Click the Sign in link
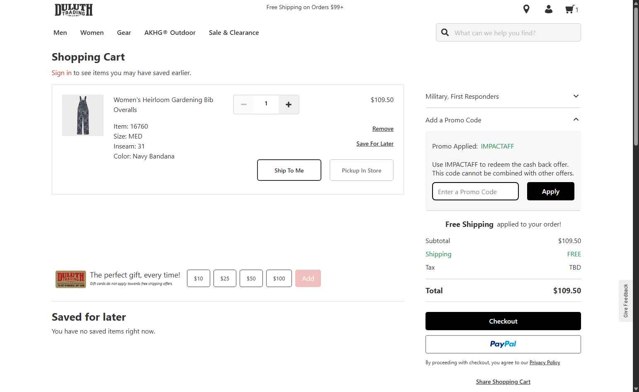The height and width of the screenshot is (392, 639). point(62,73)
